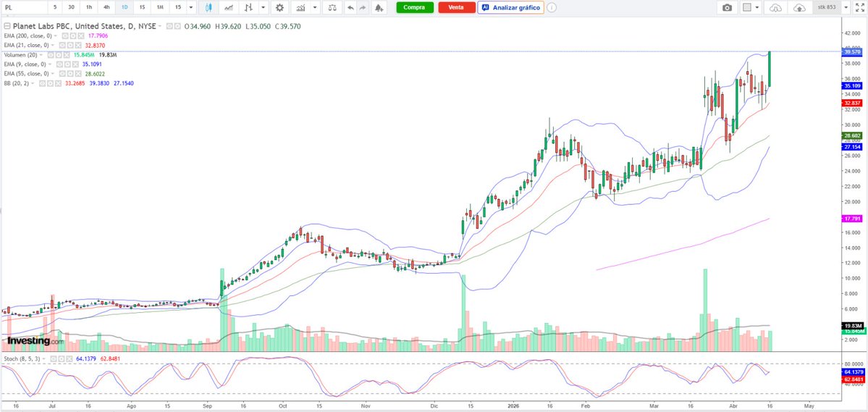
Task: Toggle fullscreen mode icon
Action: pos(860,8)
